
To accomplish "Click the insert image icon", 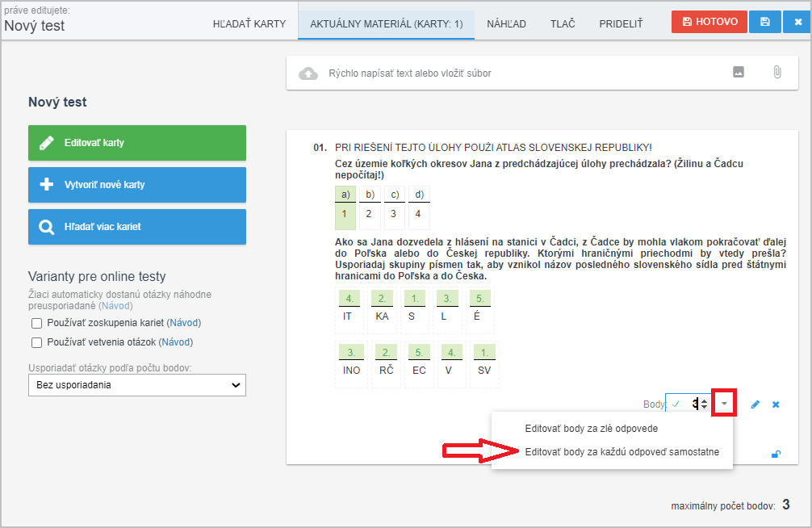I will pyautogui.click(x=738, y=73).
